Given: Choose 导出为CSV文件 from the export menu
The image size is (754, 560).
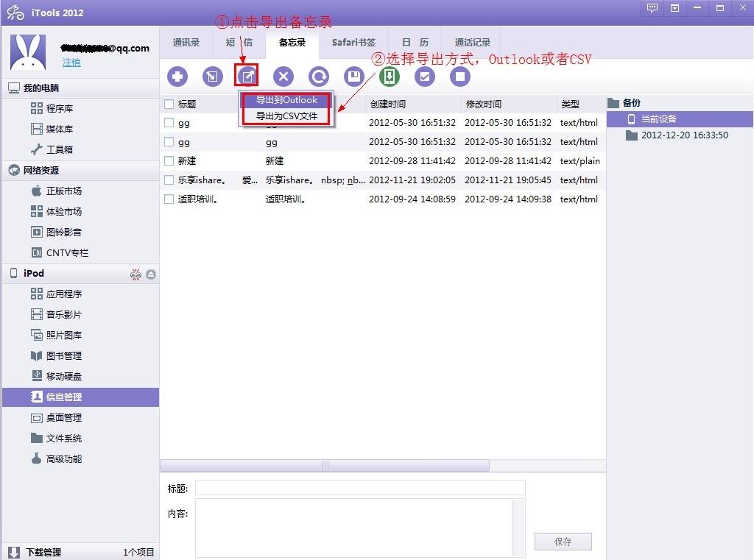Looking at the screenshot, I should (287, 116).
